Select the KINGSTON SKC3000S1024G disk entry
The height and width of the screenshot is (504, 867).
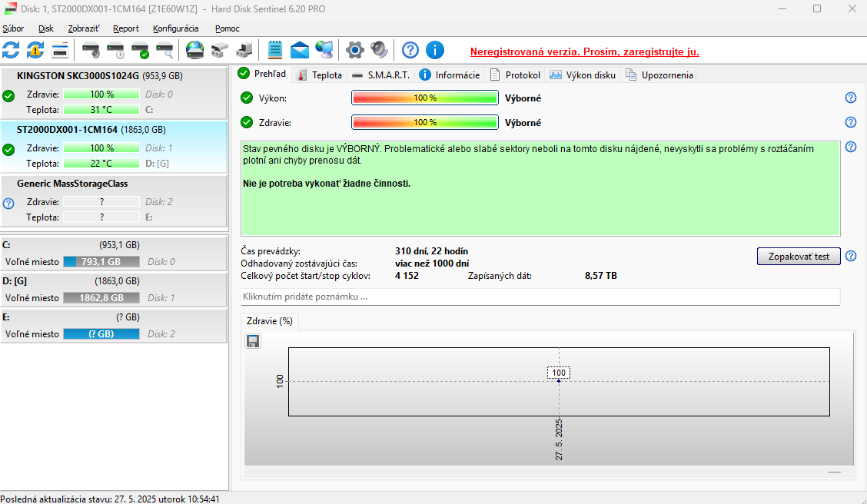pyautogui.click(x=114, y=93)
